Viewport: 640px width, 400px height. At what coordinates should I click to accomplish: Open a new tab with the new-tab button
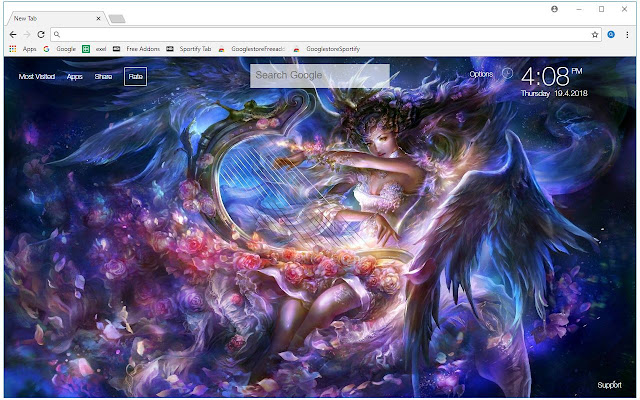coord(117,19)
